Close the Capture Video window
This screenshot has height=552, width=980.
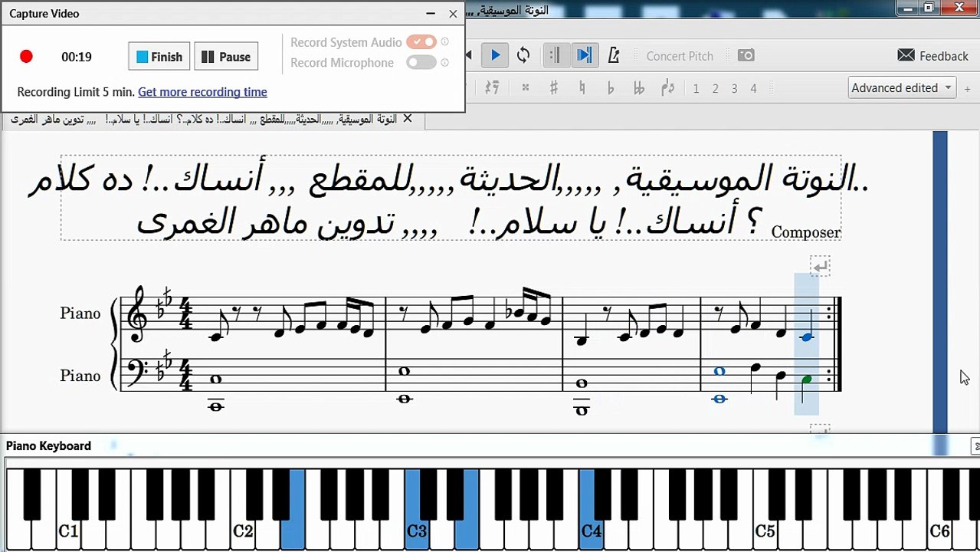453,14
